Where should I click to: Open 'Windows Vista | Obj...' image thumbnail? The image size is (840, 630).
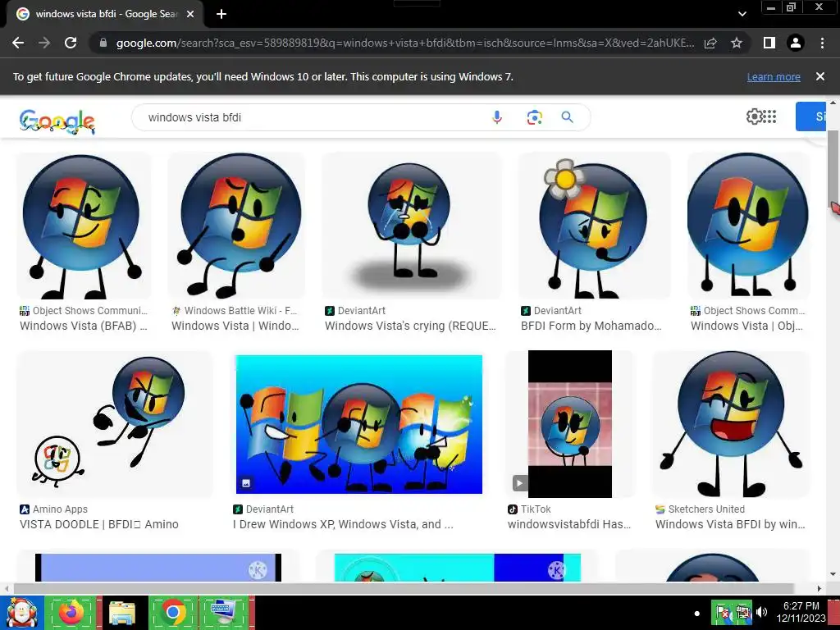748,226
